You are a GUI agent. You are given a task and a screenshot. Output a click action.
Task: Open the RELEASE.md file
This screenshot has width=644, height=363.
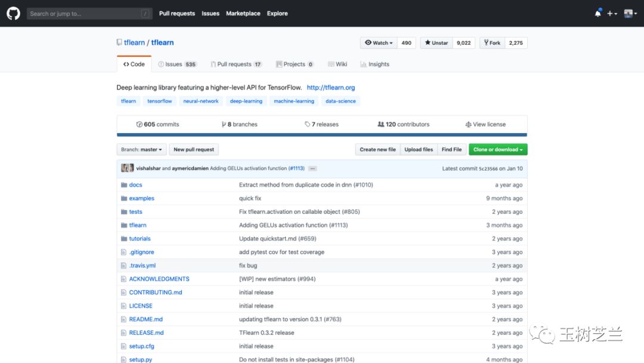pyautogui.click(x=146, y=333)
